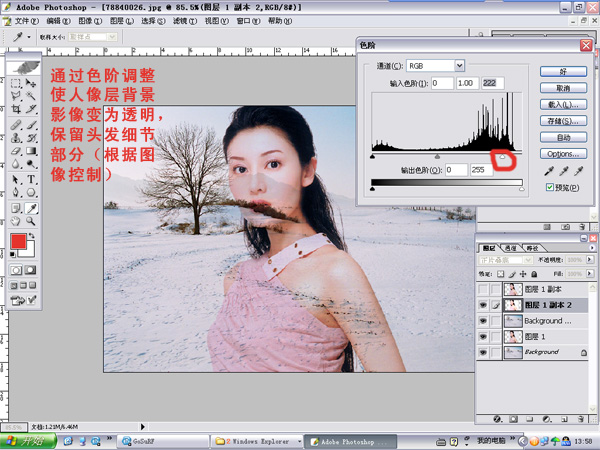Screen dimensions: 600x450
Task: Open the tool preset picker arrow
Action: 29,37
